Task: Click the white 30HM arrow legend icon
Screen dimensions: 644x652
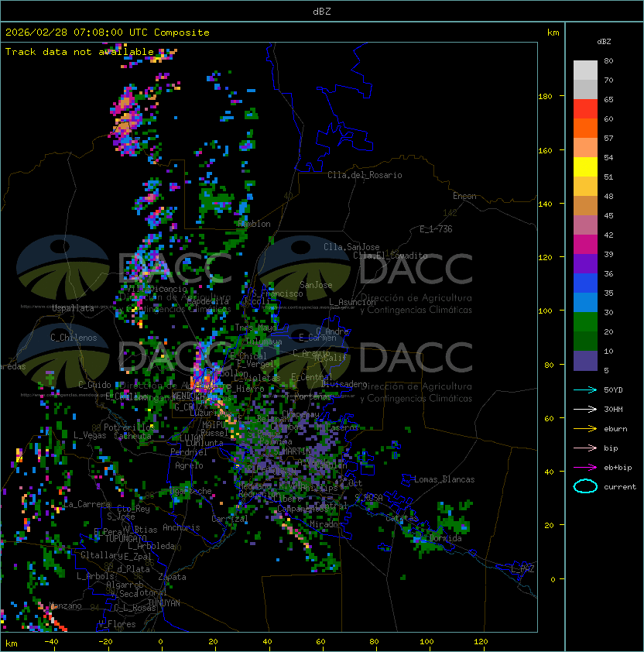Action: [585, 409]
